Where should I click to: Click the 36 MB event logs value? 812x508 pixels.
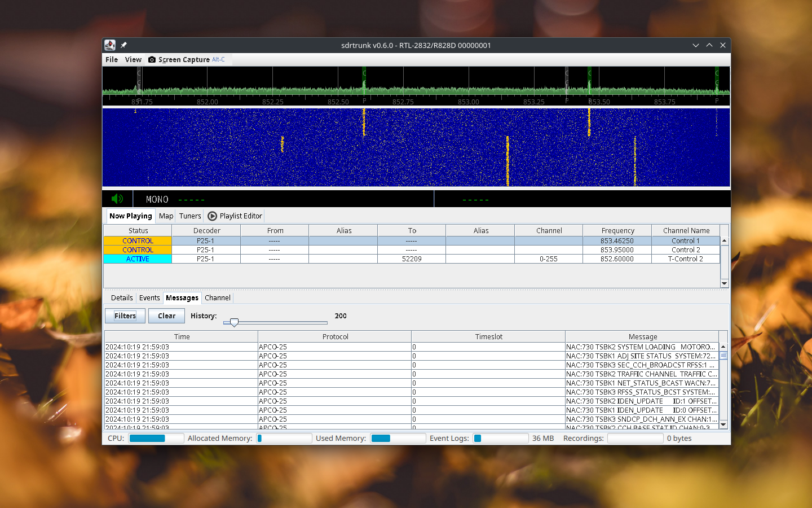(543, 438)
